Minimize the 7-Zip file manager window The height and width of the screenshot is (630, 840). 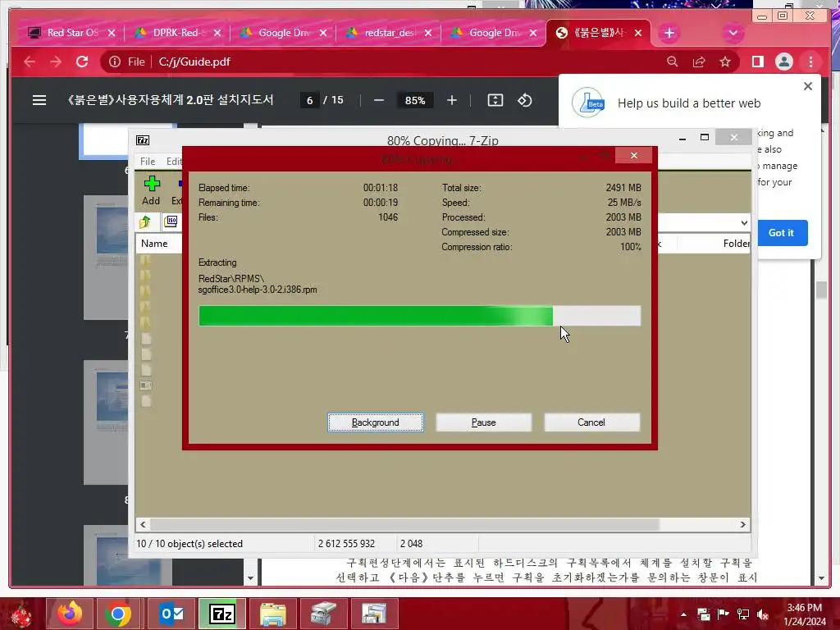[682, 138]
